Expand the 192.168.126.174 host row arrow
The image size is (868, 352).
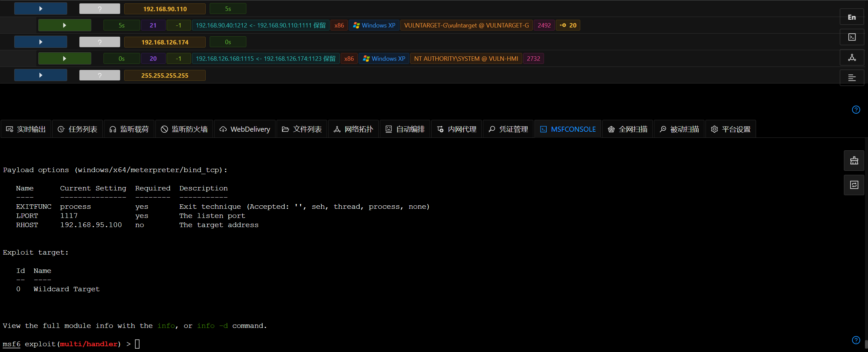point(41,42)
